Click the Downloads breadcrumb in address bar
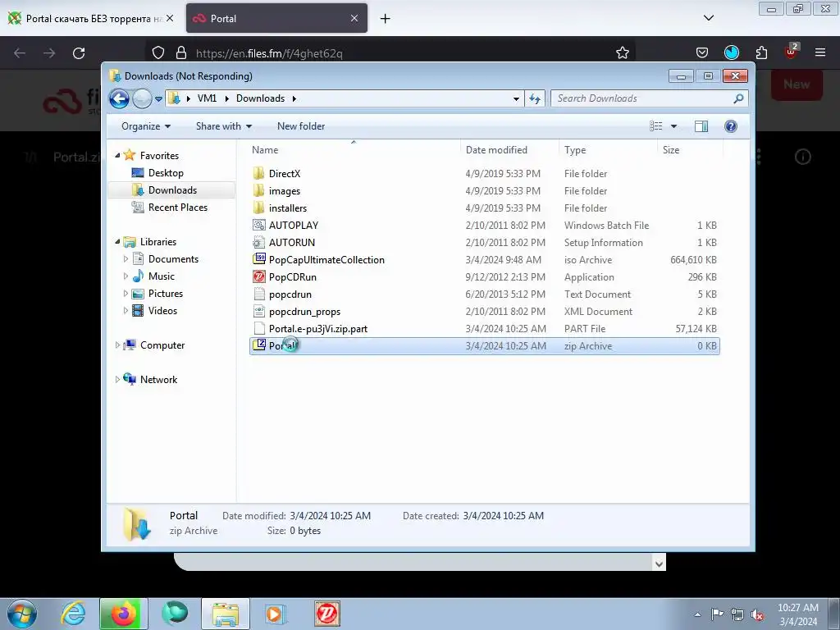Image resolution: width=840 pixels, height=630 pixels. pyautogui.click(x=260, y=98)
